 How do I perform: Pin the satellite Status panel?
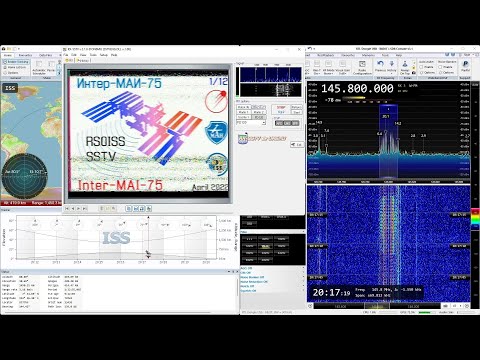[233, 272]
